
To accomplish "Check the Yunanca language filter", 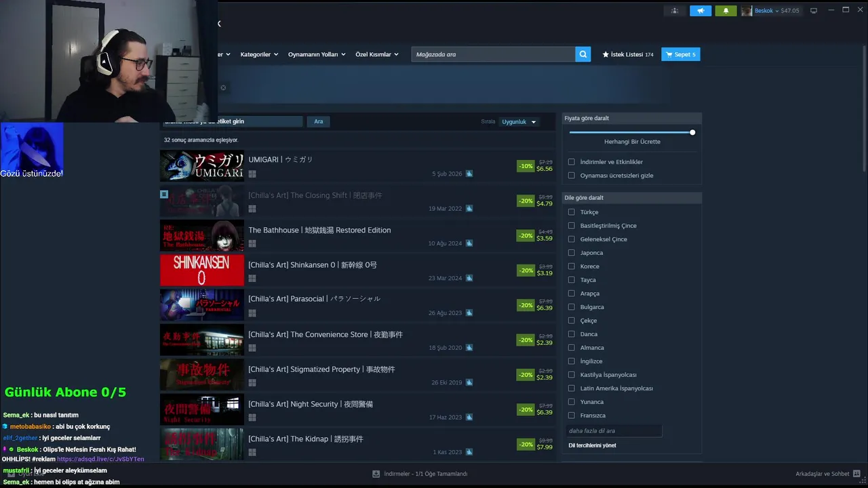I will pyautogui.click(x=572, y=402).
